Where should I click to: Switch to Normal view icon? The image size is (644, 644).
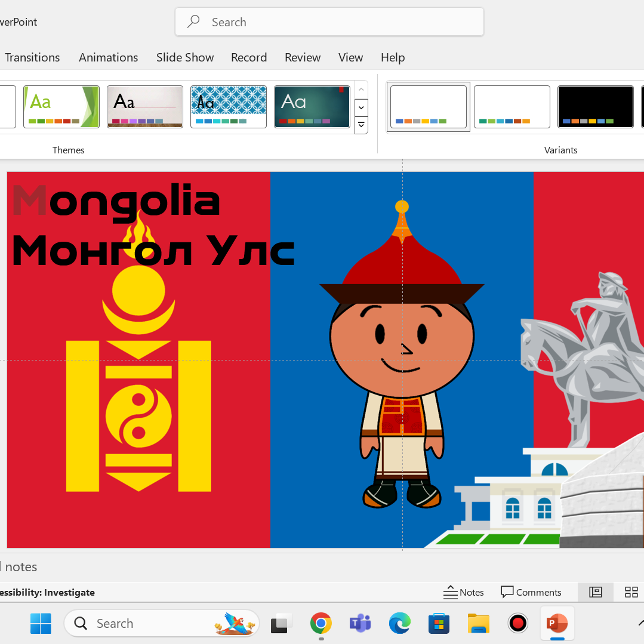pos(595,592)
